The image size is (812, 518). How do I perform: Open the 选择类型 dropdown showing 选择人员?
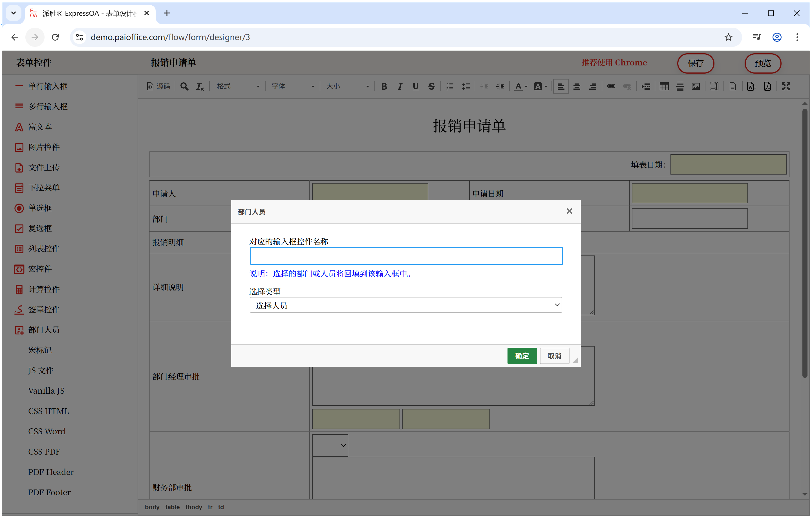[x=405, y=305]
